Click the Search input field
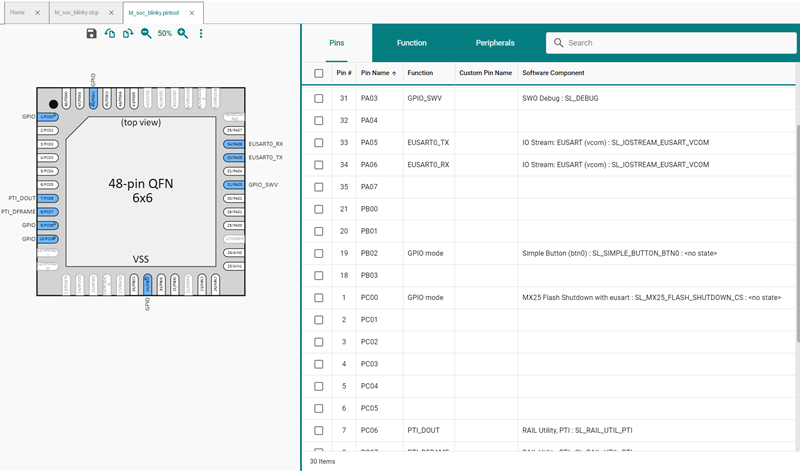Image resolution: width=800 pixels, height=471 pixels. (x=670, y=43)
